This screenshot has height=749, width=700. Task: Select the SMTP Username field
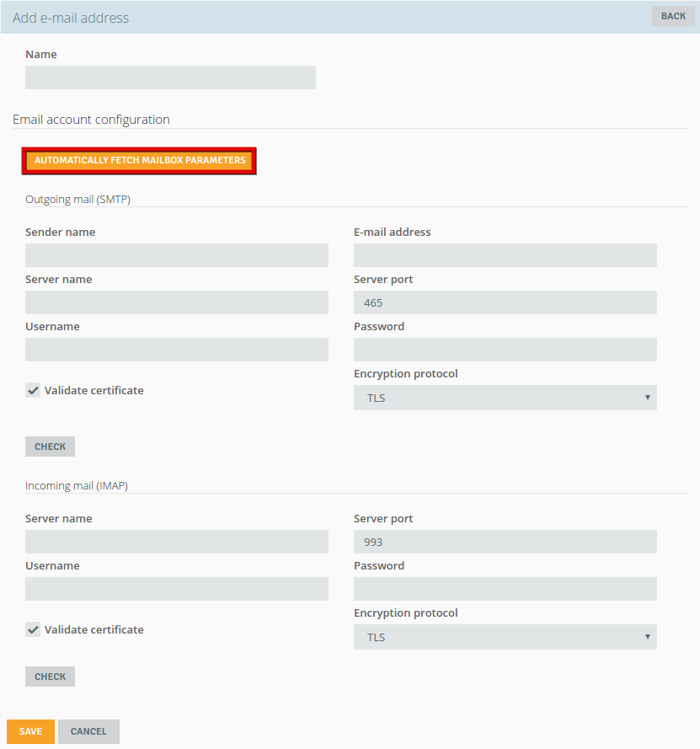(177, 350)
